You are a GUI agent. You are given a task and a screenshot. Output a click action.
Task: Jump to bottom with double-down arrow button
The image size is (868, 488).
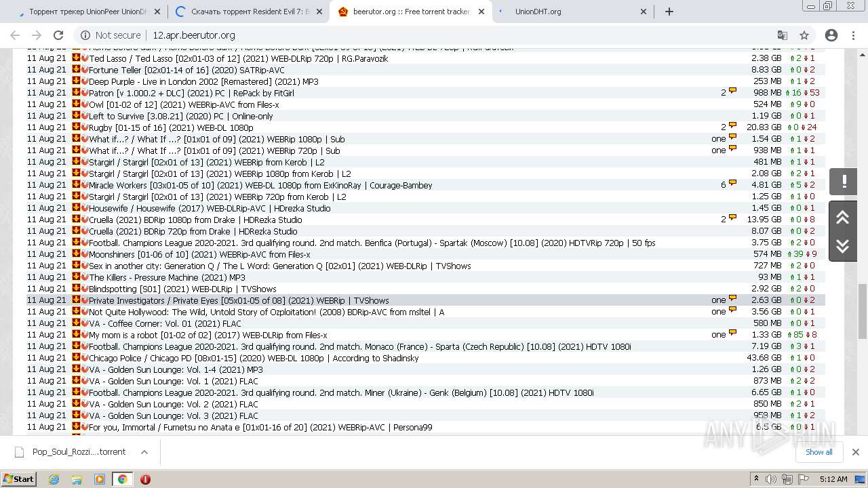[x=843, y=247]
